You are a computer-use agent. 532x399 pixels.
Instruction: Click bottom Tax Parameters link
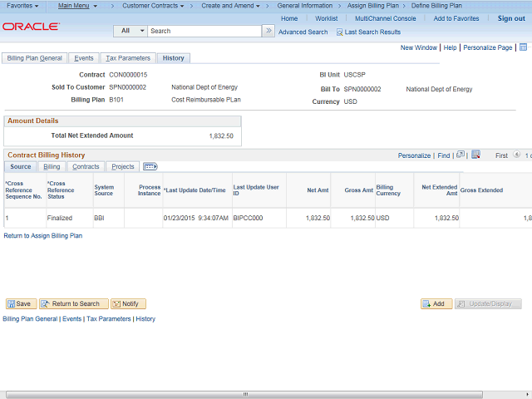(109, 319)
